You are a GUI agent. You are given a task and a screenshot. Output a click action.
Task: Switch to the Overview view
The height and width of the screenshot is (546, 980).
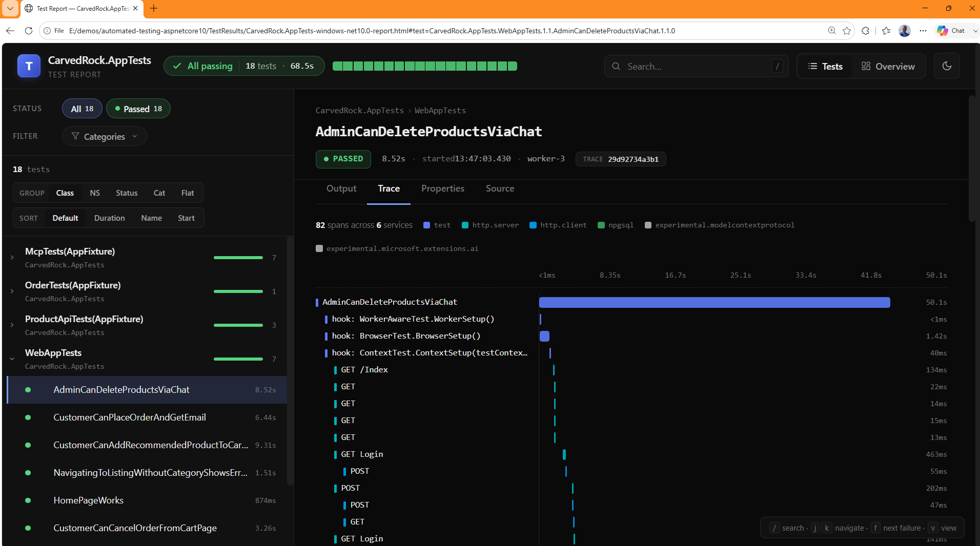tap(888, 66)
